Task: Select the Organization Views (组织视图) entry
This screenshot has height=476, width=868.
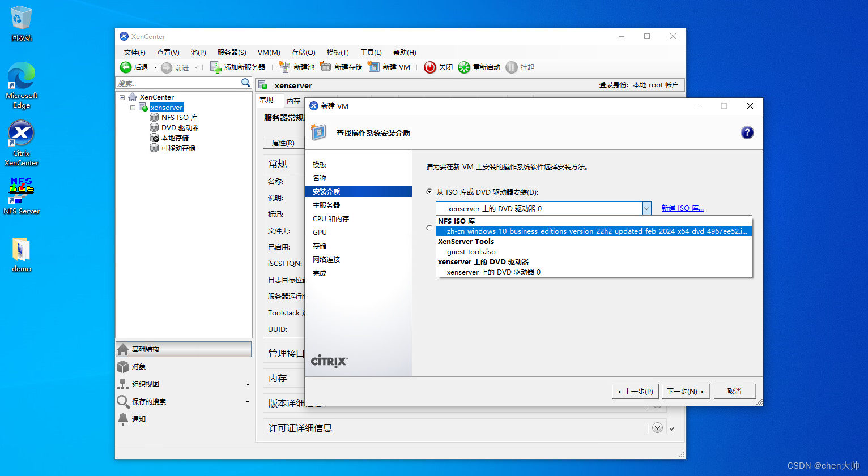Action: coord(184,384)
